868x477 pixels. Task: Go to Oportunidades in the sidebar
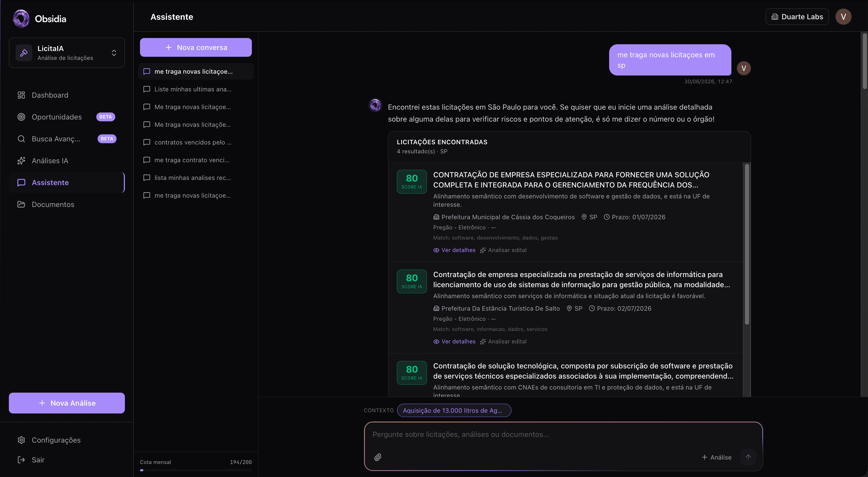pyautogui.click(x=67, y=117)
